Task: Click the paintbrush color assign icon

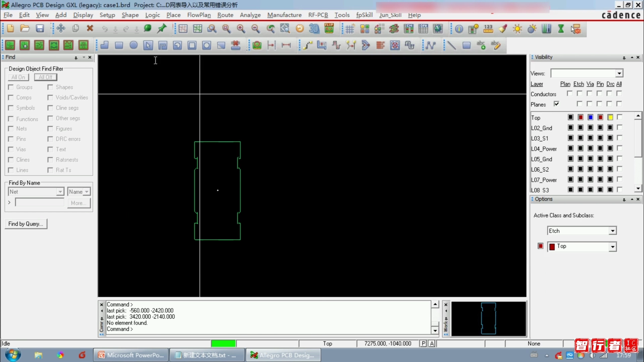Action: pyautogui.click(x=503, y=29)
